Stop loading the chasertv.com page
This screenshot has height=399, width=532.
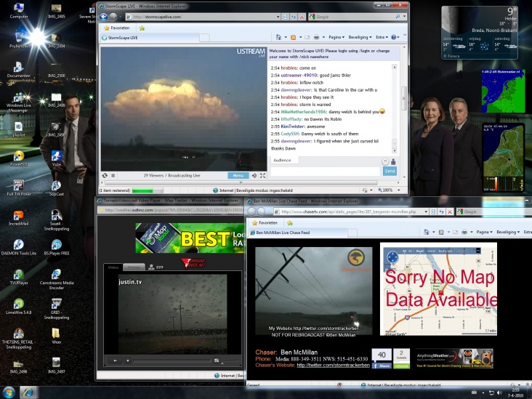pos(450,211)
